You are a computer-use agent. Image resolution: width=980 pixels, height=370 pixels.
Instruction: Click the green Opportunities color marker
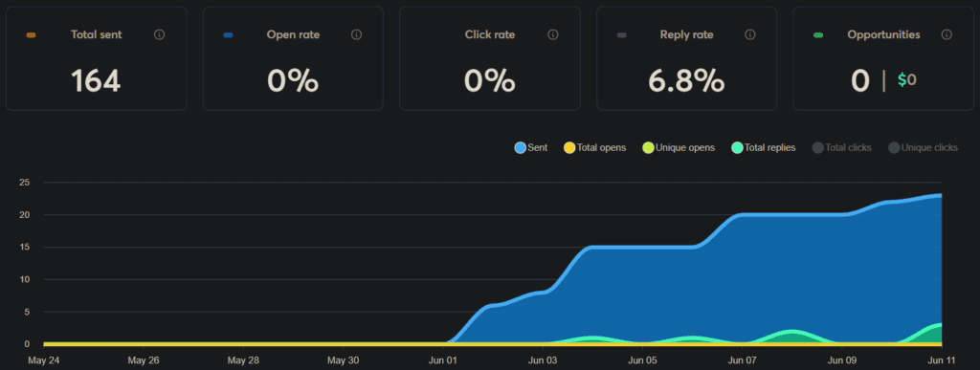tap(818, 35)
